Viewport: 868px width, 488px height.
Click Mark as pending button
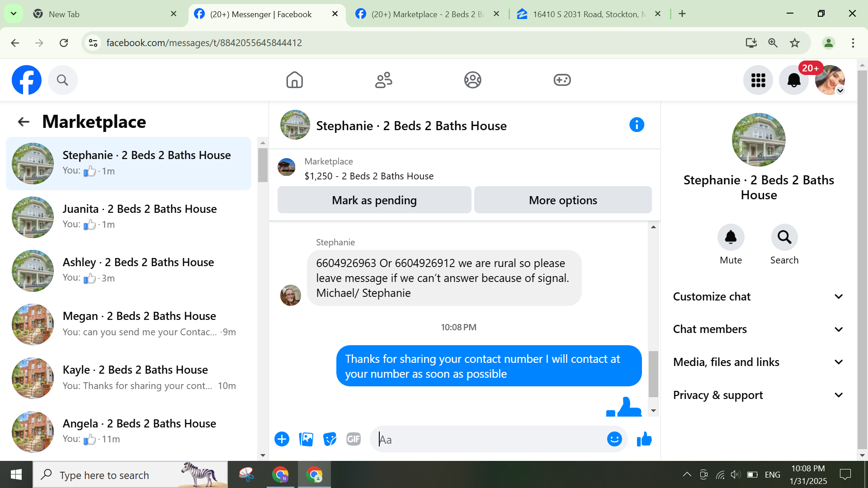pyautogui.click(x=374, y=200)
